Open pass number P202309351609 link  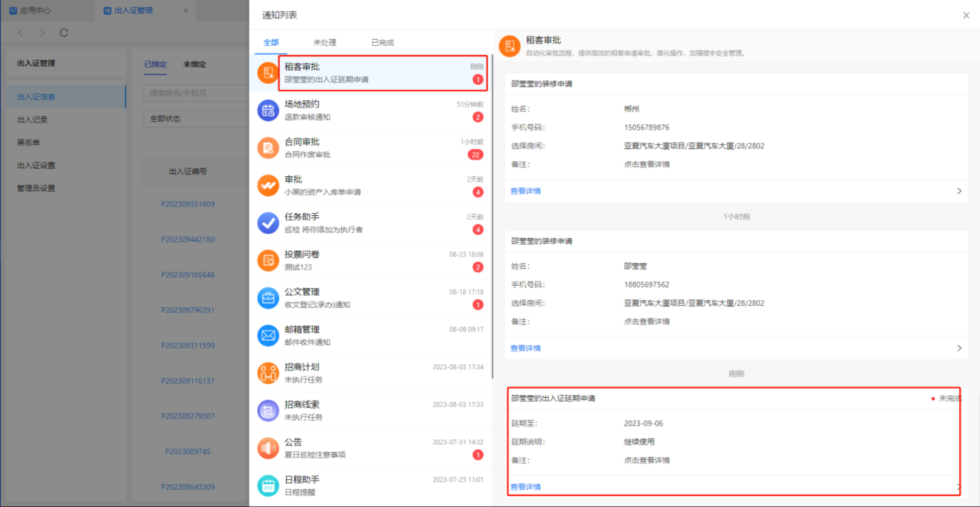pyautogui.click(x=188, y=204)
